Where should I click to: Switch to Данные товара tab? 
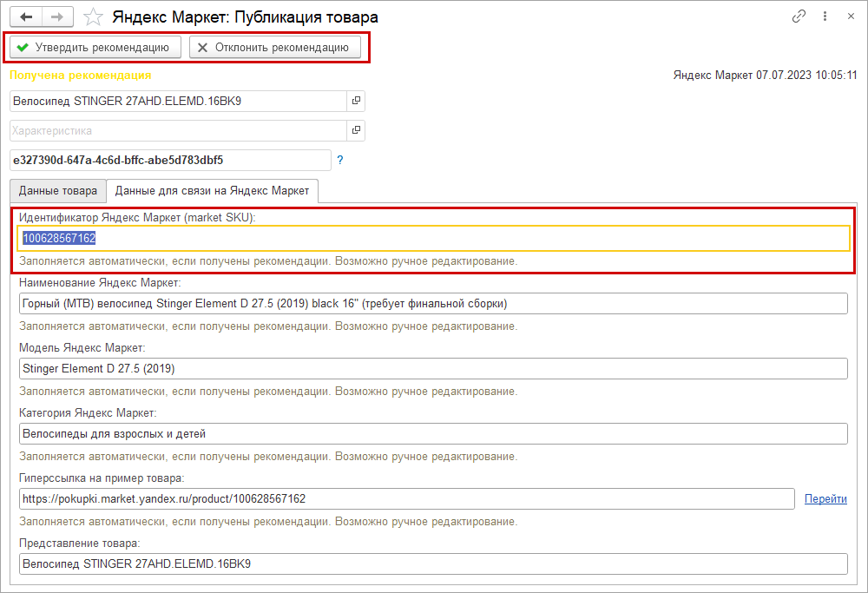57,191
